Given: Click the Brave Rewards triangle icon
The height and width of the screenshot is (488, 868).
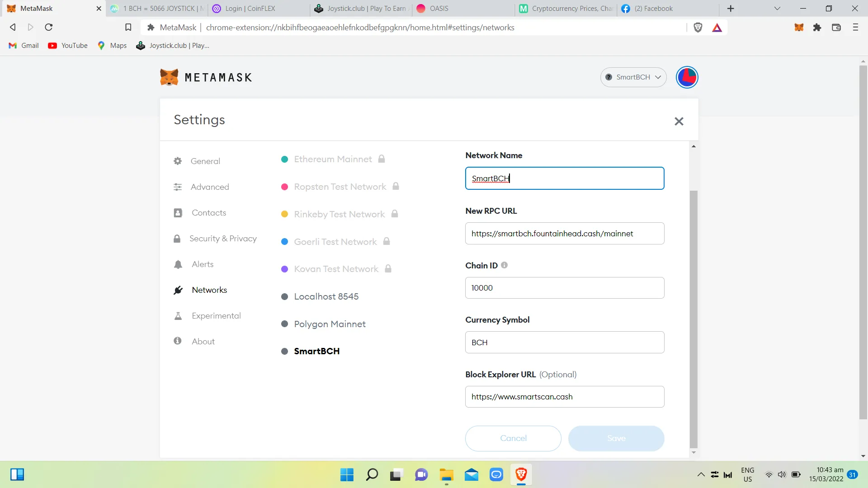Looking at the screenshot, I should click(x=717, y=28).
